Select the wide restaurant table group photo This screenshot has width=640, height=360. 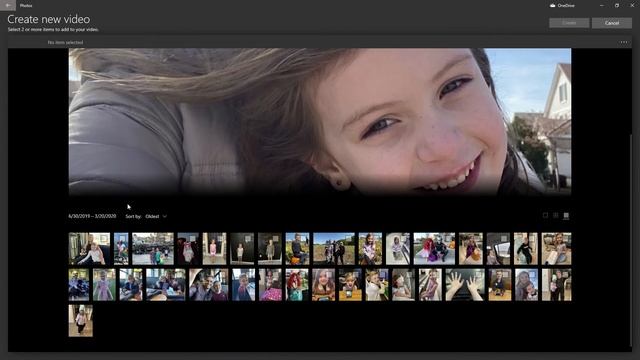click(x=165, y=284)
